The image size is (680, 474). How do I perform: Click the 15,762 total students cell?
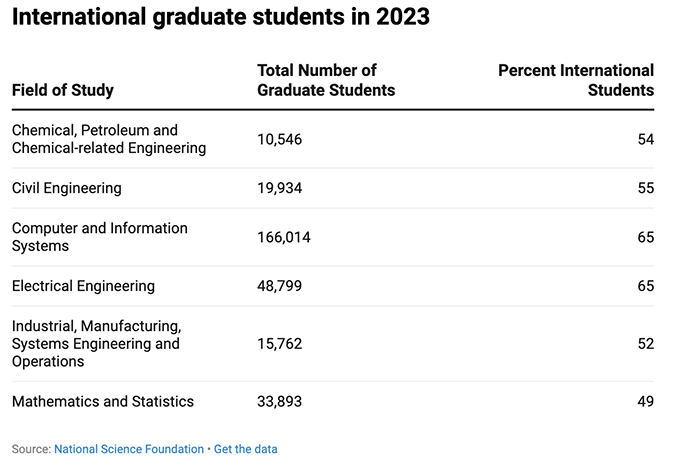[x=280, y=344]
